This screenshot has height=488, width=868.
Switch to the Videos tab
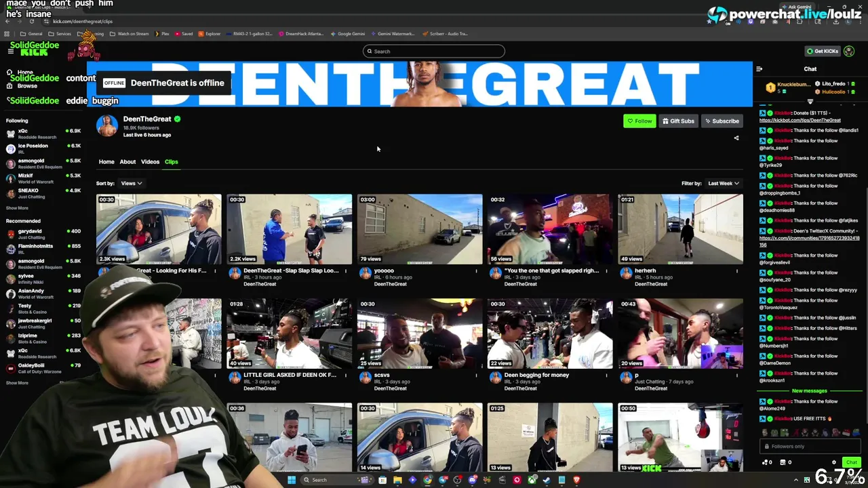(150, 162)
